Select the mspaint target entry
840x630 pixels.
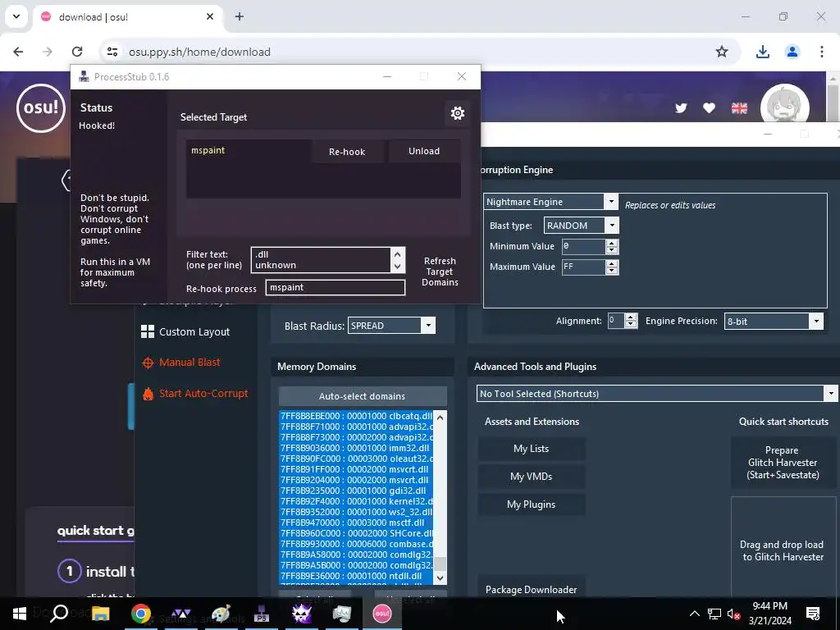click(208, 151)
